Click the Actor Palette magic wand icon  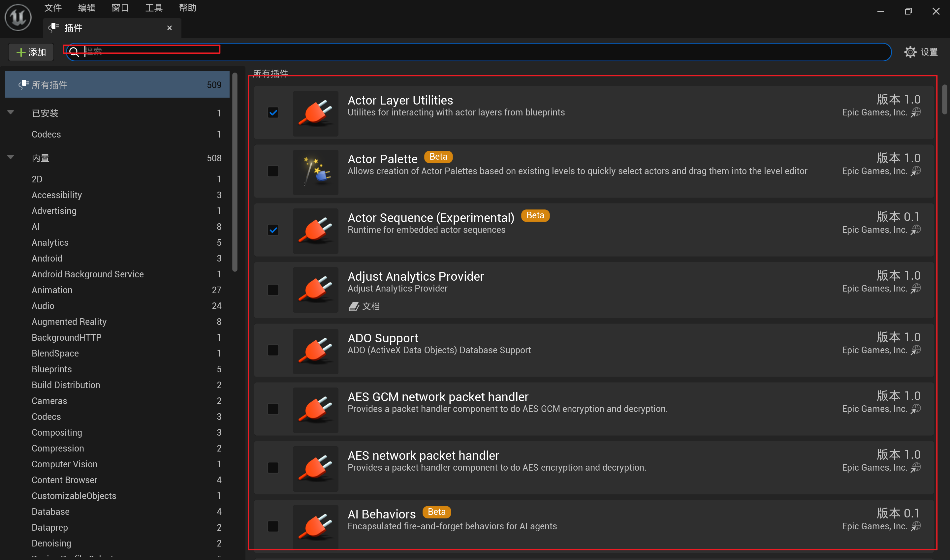[x=316, y=172]
